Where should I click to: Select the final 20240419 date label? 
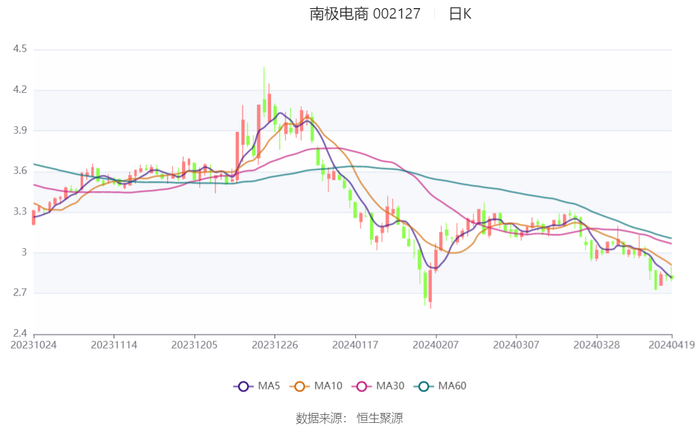coord(671,344)
